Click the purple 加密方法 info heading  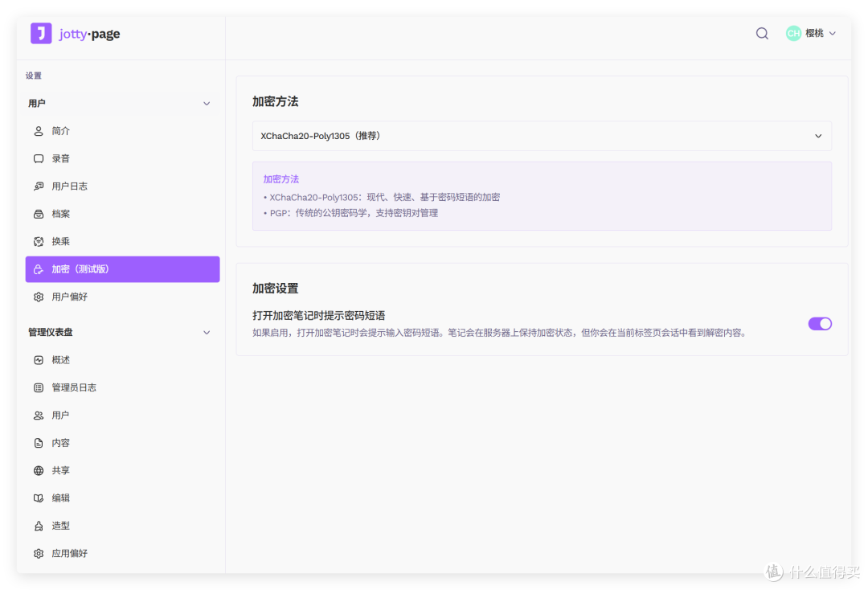click(281, 179)
